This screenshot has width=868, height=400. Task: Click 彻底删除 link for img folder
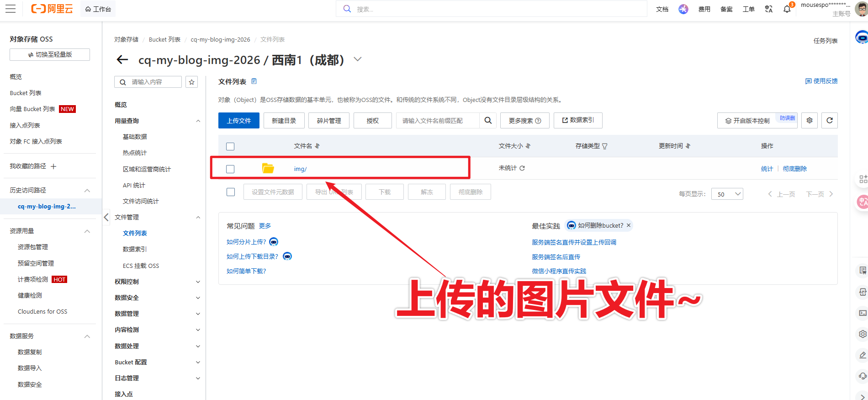tap(795, 169)
